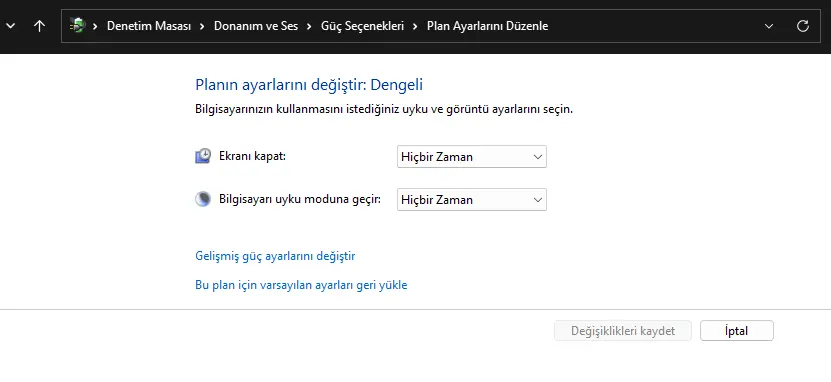
Task: Select Plan Ayarlarını Düzenle breadcrumb
Action: coord(488,26)
